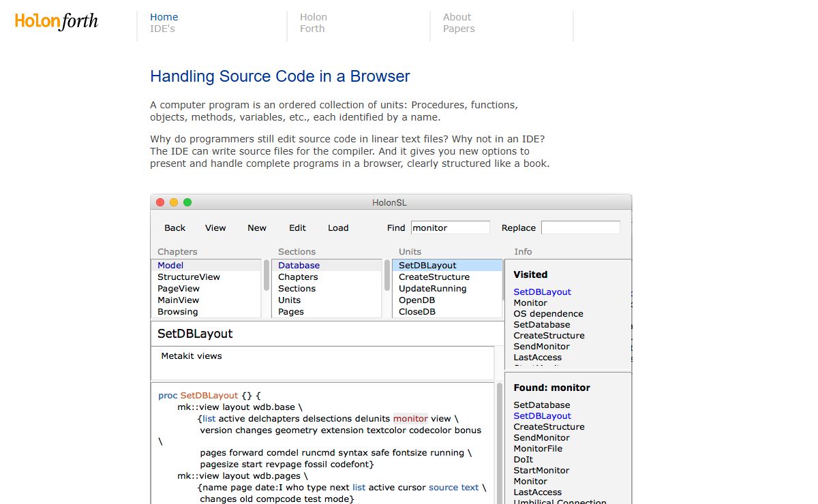Click the Find field containing monitor
This screenshot has width=818, height=504.
pyautogui.click(x=450, y=228)
